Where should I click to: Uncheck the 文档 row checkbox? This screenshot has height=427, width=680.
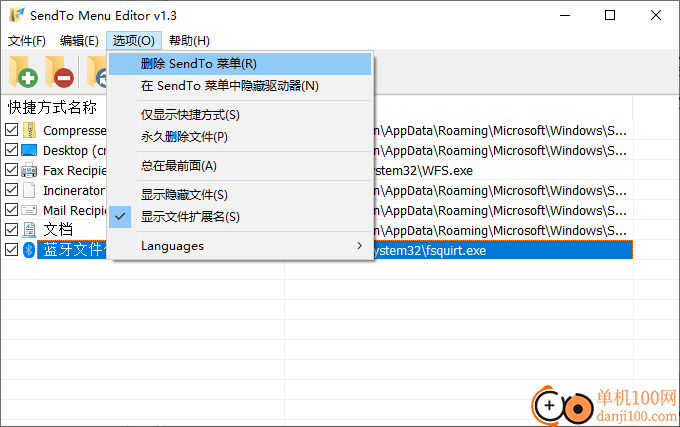pyautogui.click(x=11, y=229)
